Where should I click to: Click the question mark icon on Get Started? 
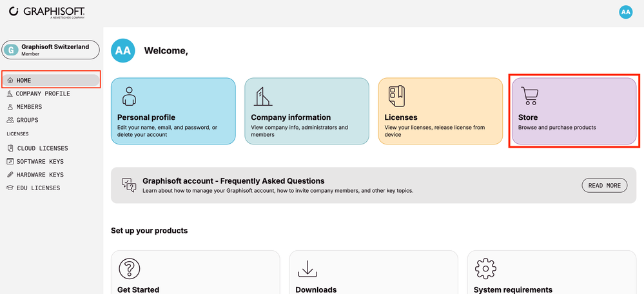[x=130, y=269]
